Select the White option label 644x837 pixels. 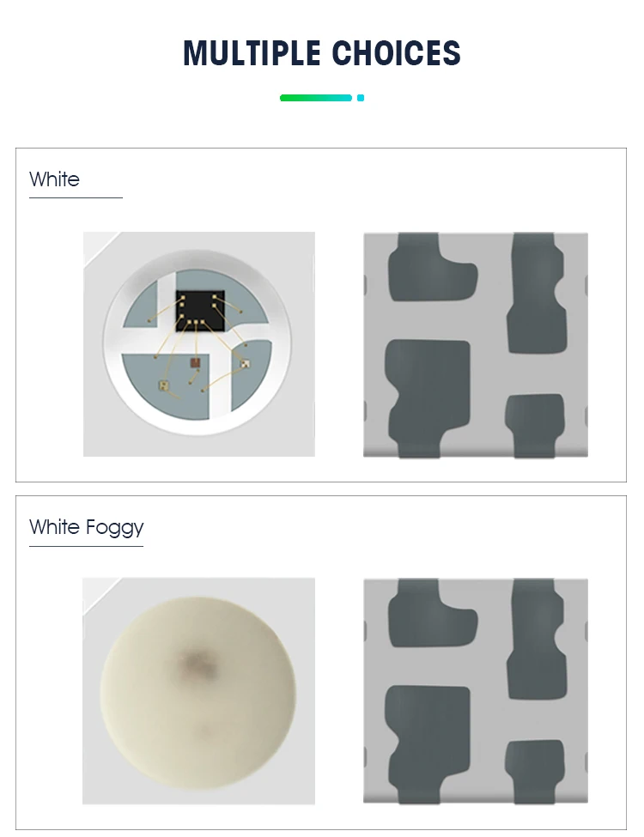(x=54, y=179)
